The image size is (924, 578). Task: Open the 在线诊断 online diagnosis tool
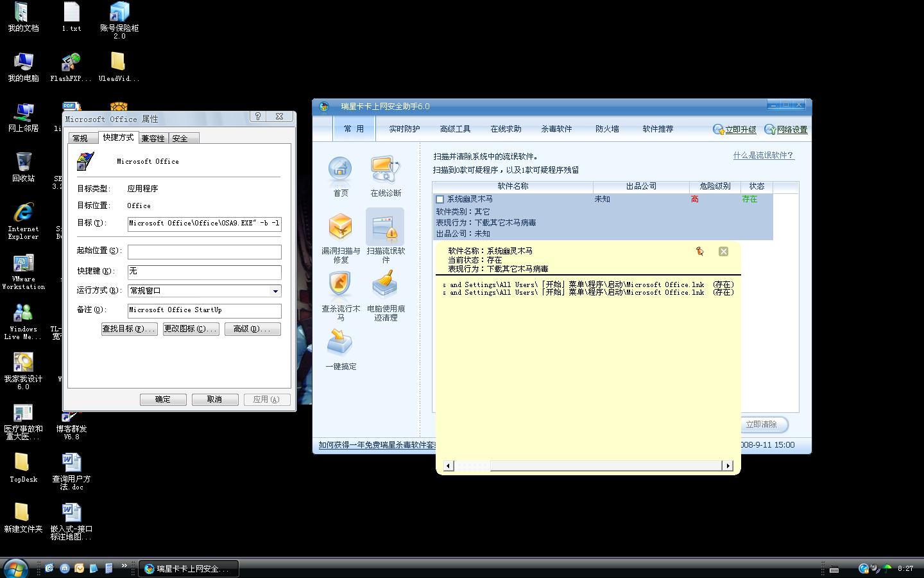386,177
